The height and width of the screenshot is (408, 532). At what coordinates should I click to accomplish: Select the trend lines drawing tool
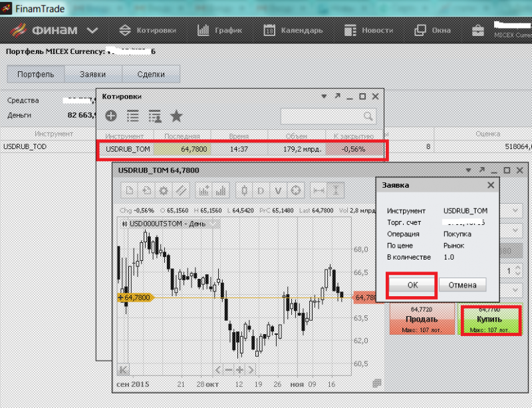[x=181, y=190]
